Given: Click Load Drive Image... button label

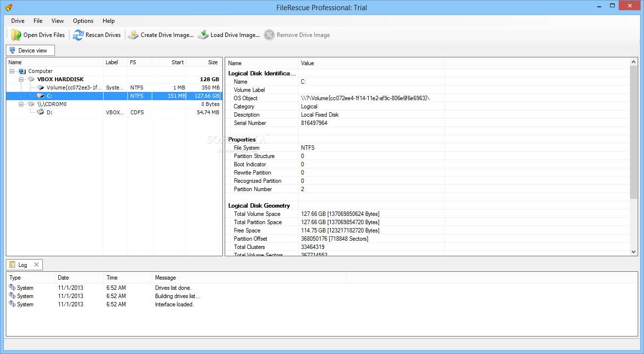Looking at the screenshot, I should tap(235, 35).
